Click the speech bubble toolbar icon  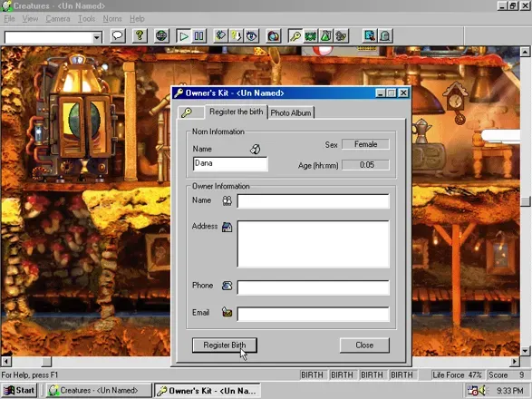(x=118, y=35)
